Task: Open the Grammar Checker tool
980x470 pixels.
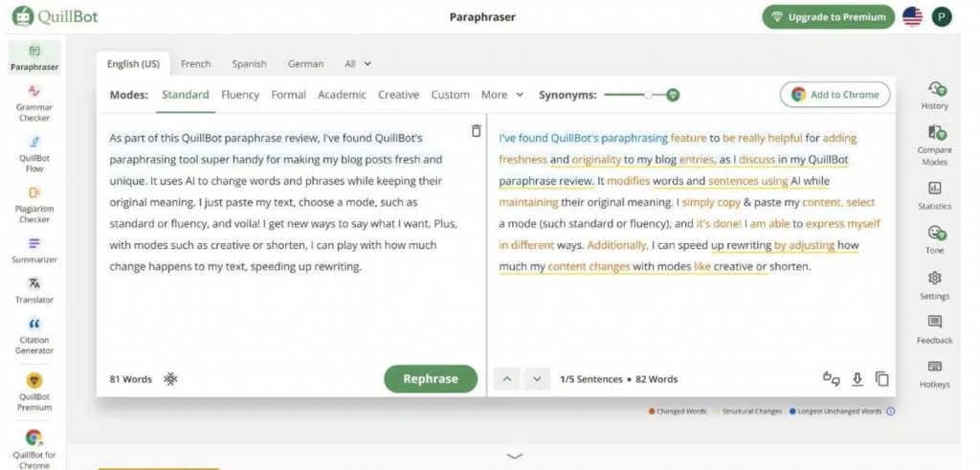Action: click(x=34, y=103)
